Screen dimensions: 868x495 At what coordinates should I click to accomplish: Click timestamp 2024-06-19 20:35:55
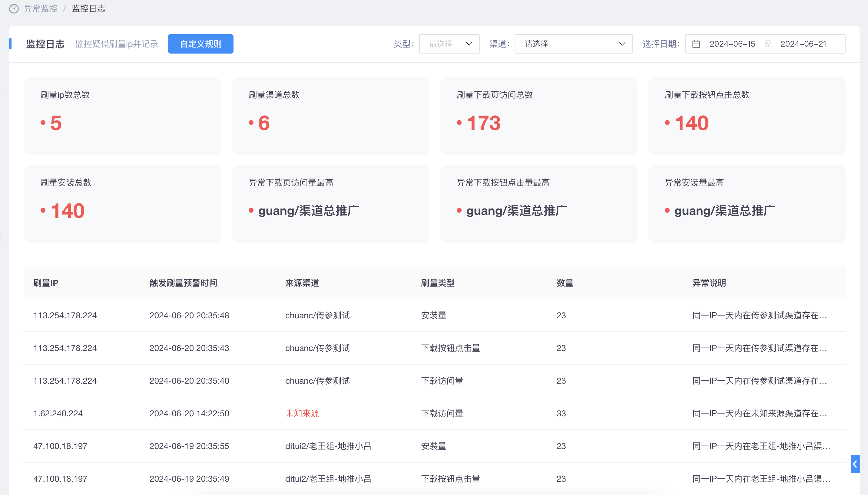189,446
